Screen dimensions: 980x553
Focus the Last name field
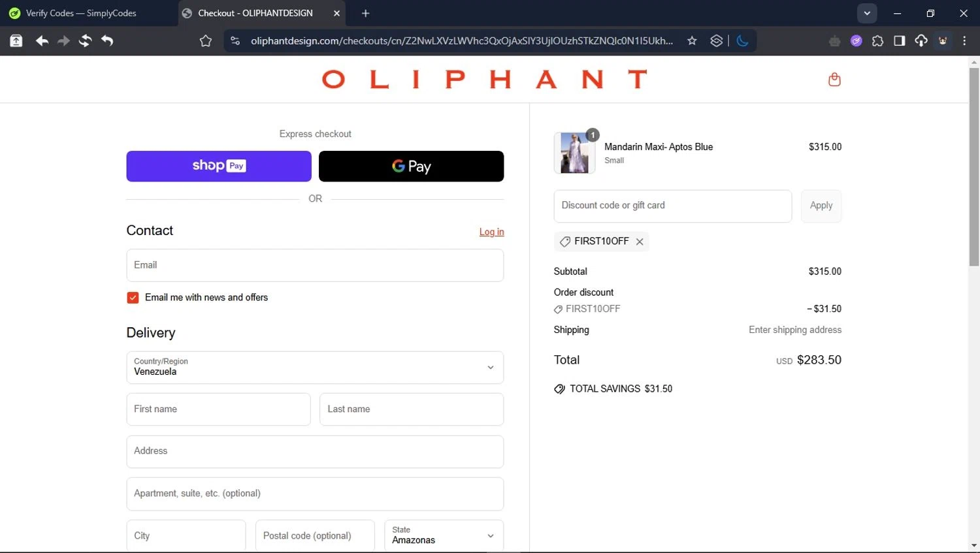point(412,409)
